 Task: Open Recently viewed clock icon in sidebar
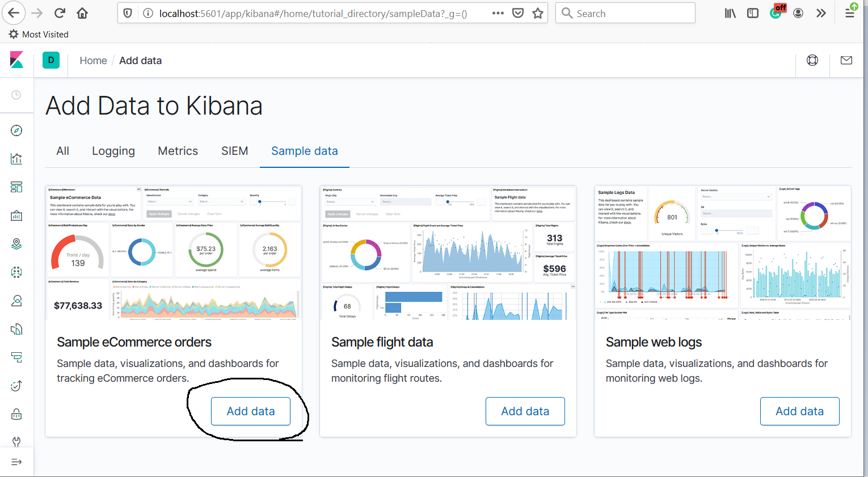[16, 95]
